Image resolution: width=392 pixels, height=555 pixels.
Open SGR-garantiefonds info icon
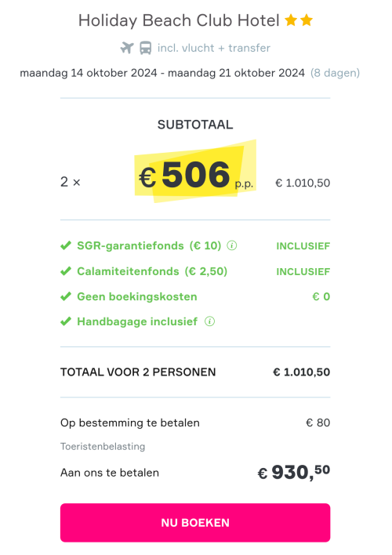[231, 245]
